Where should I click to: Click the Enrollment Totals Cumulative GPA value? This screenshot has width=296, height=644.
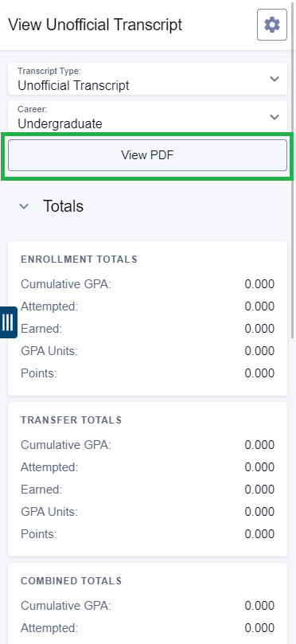coord(259,284)
